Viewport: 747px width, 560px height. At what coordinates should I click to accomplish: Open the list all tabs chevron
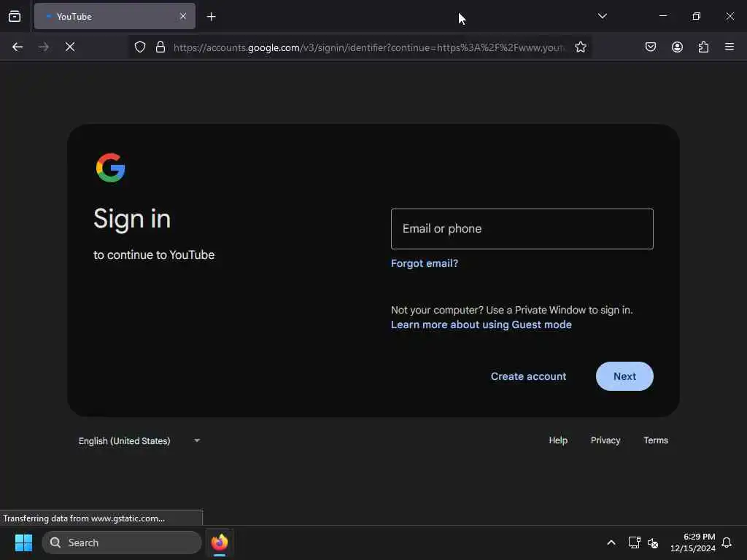point(602,16)
